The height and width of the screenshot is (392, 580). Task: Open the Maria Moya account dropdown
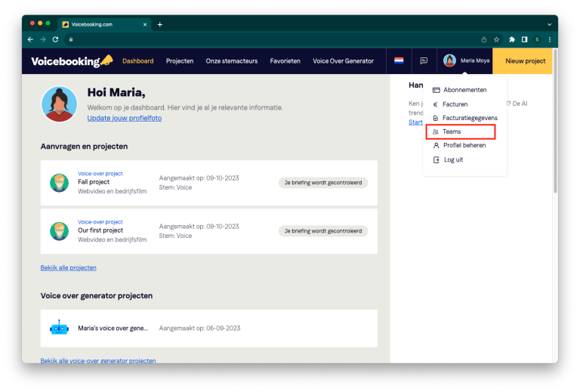(x=467, y=60)
